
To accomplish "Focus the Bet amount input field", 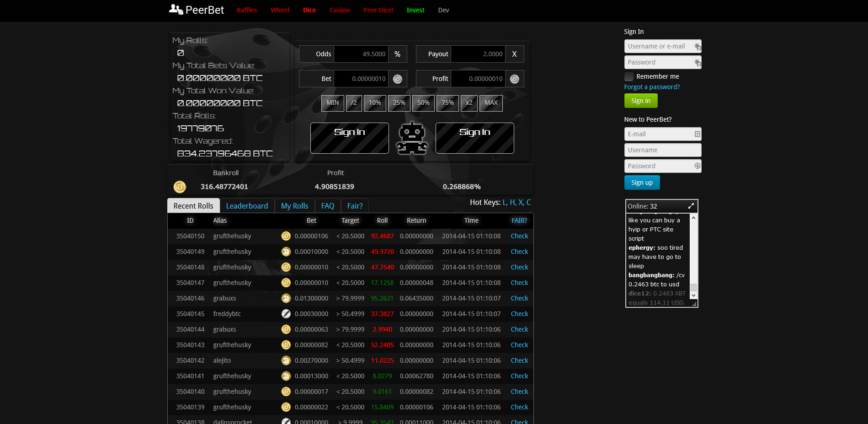I will 361,79.
